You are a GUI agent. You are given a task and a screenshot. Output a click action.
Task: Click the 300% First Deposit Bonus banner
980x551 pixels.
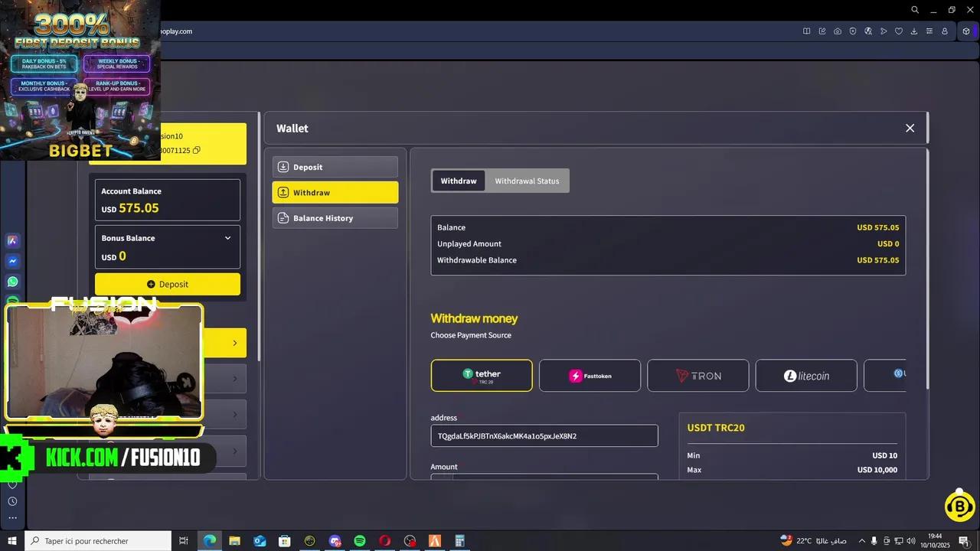click(80, 80)
